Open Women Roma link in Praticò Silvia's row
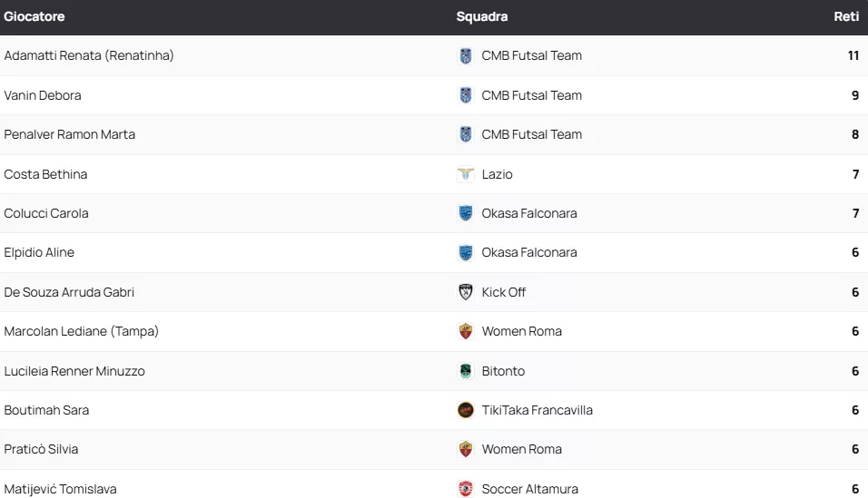Image resolution: width=868 pixels, height=498 pixels. (x=522, y=449)
